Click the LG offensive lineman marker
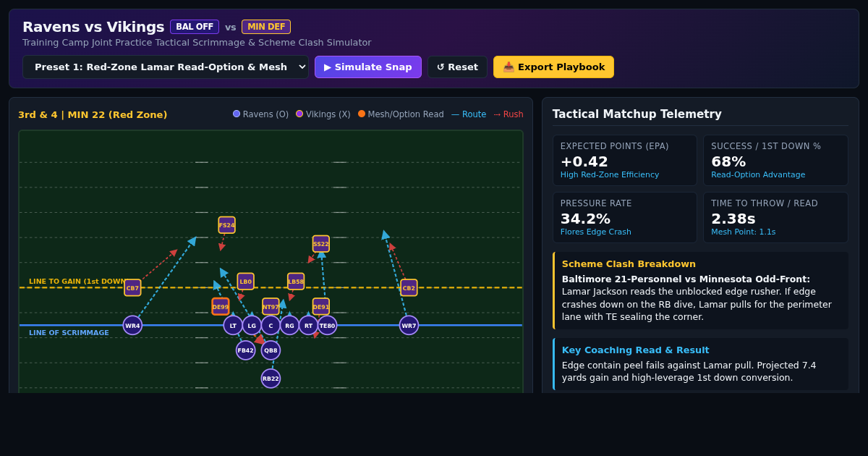This screenshot has height=456, width=868. pos(252,326)
